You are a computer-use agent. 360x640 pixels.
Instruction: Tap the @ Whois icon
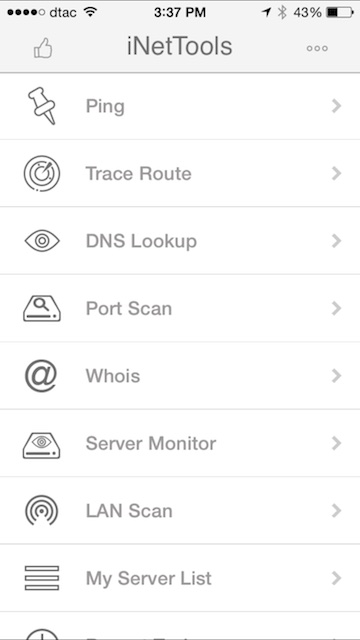(41, 376)
